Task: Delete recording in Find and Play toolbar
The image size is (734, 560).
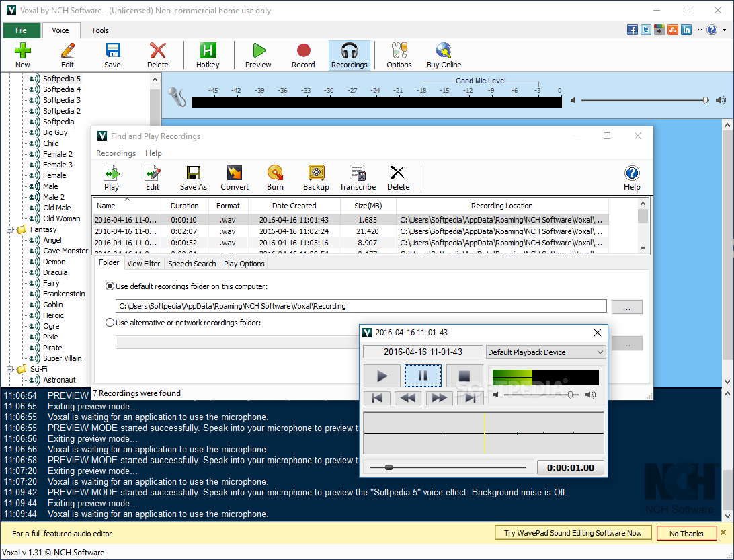Action: (x=399, y=178)
